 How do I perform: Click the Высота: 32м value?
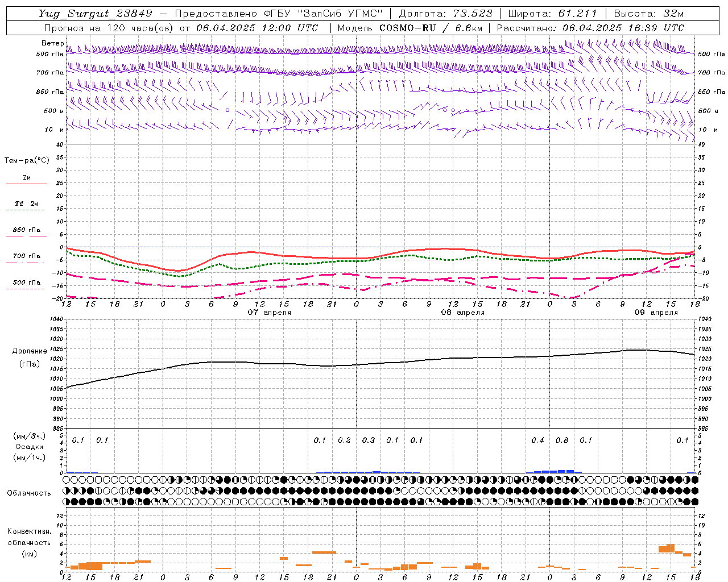[648, 14]
